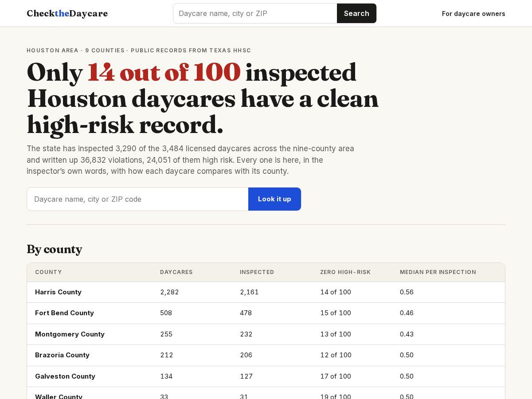
Task: Click Brazoria inspected value 206
Action: click(x=246, y=355)
